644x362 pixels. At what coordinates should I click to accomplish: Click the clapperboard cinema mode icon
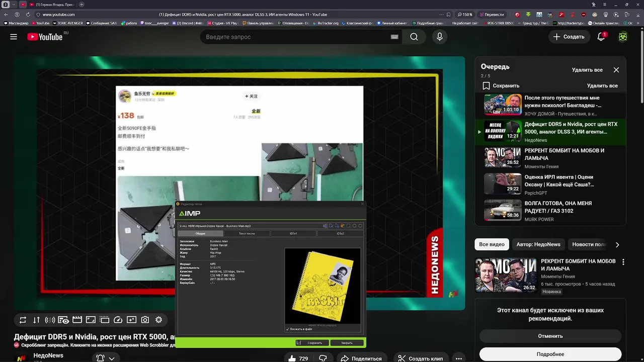pos(77,320)
